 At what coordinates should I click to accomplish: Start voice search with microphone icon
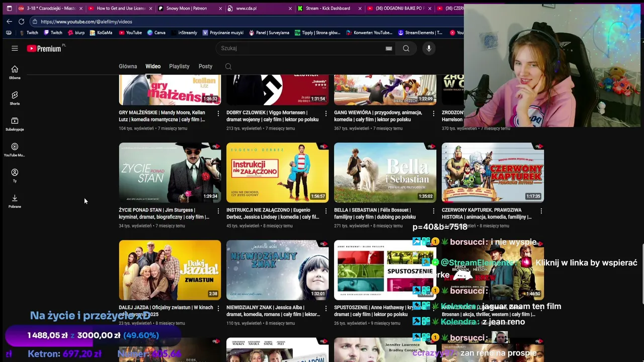(429, 48)
